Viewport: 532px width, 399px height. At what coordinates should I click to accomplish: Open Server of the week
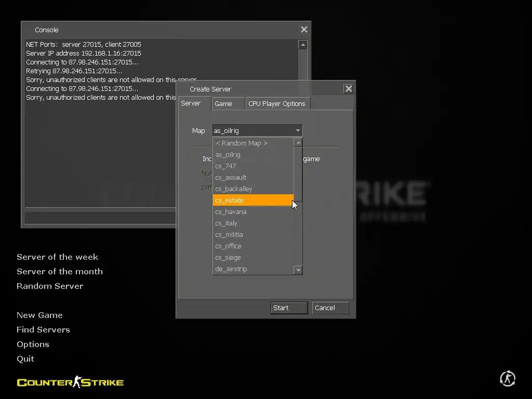[x=57, y=257]
